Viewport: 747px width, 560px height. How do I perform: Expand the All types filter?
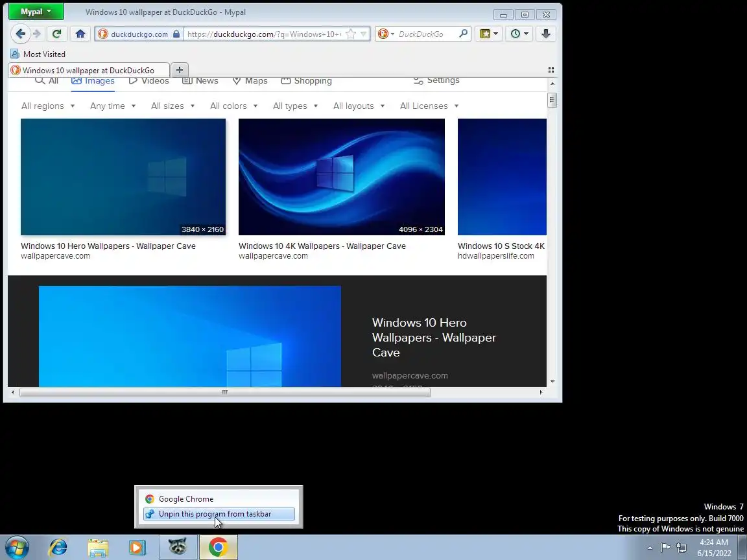click(296, 106)
